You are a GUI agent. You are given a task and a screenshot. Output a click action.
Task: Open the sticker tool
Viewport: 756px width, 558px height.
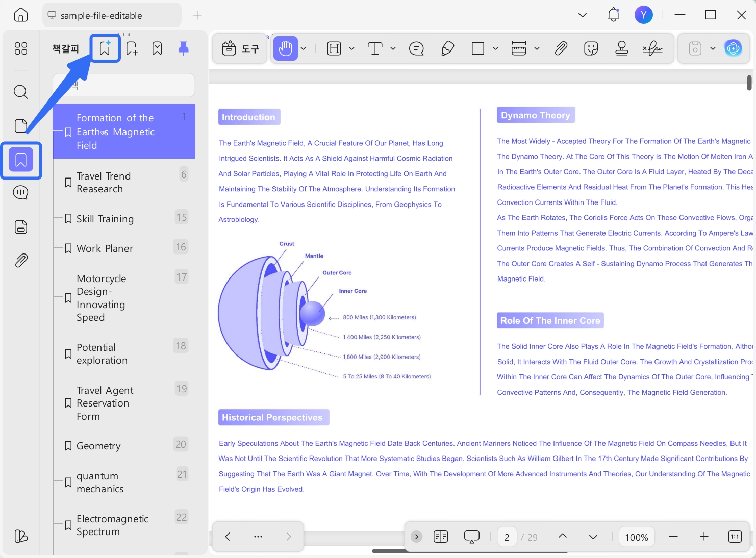[x=591, y=48]
